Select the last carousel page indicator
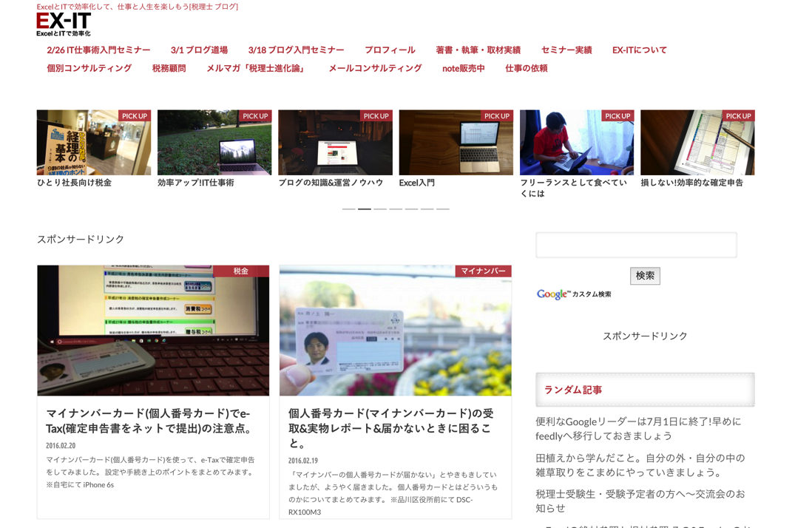 pos(443,209)
